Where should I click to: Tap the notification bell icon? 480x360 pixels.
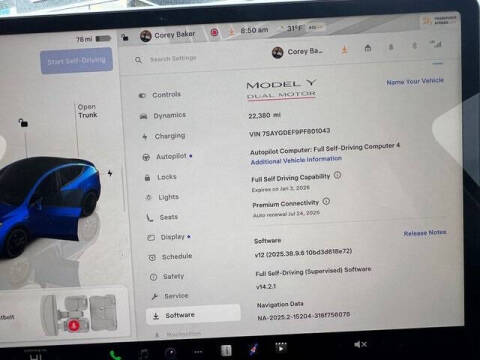tap(391, 47)
